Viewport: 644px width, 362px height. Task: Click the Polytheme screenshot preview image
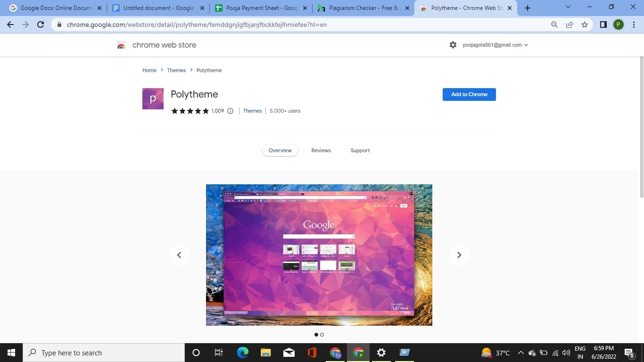319,255
